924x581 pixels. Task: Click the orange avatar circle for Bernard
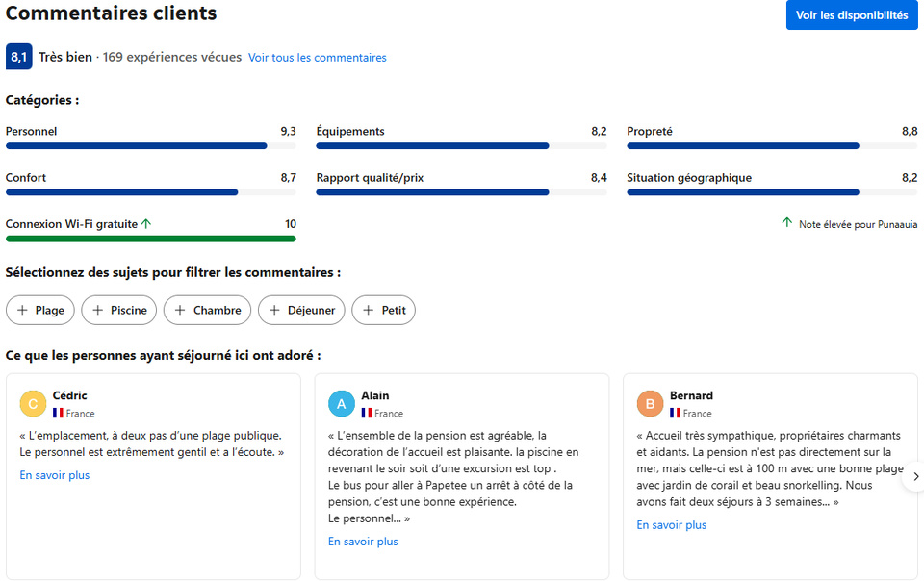tap(649, 403)
